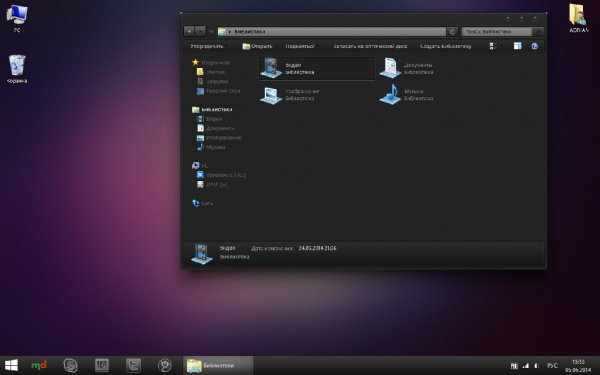The width and height of the screenshot is (600, 375).
Task: Open the folder item under Избранное
Action: (x=211, y=72)
